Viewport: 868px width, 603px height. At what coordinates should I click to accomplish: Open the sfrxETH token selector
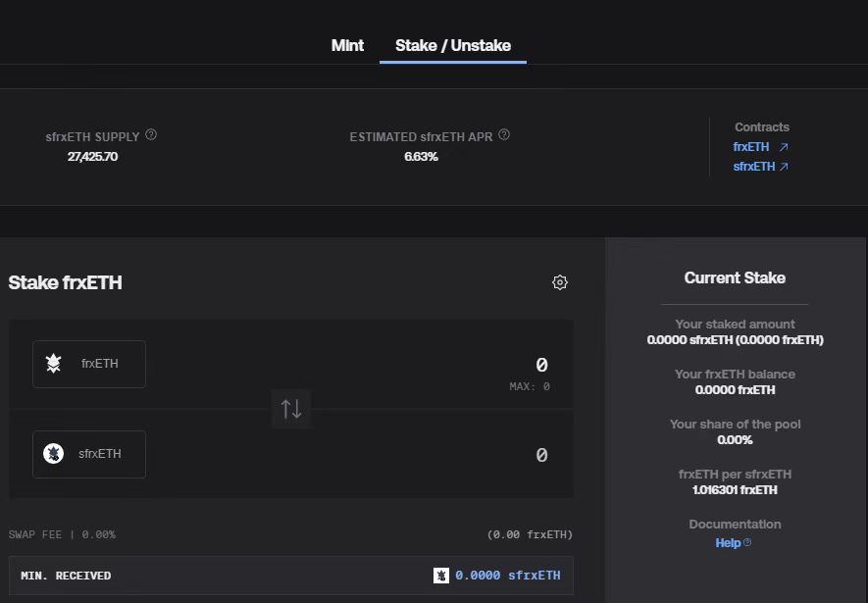[89, 454]
